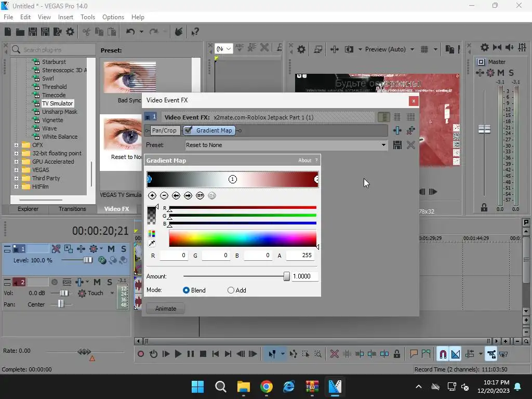This screenshot has width=532, height=399.
Task: Click the Bad Sync preset thumbnail
Action: pos(130,77)
